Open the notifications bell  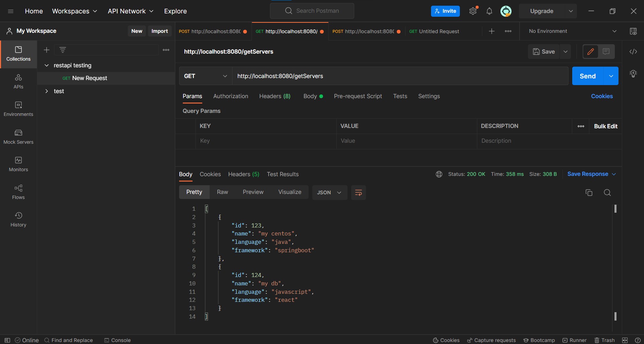point(489,11)
